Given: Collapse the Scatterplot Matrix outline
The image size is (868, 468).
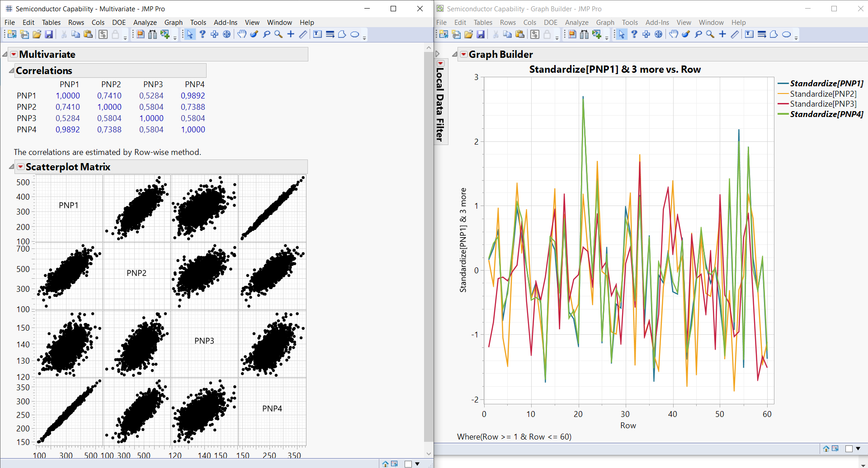Looking at the screenshot, I should point(11,166).
